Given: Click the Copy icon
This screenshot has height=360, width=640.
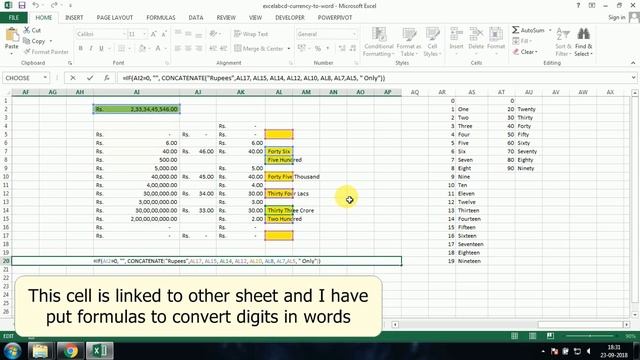Looking at the screenshot, I should (27, 41).
